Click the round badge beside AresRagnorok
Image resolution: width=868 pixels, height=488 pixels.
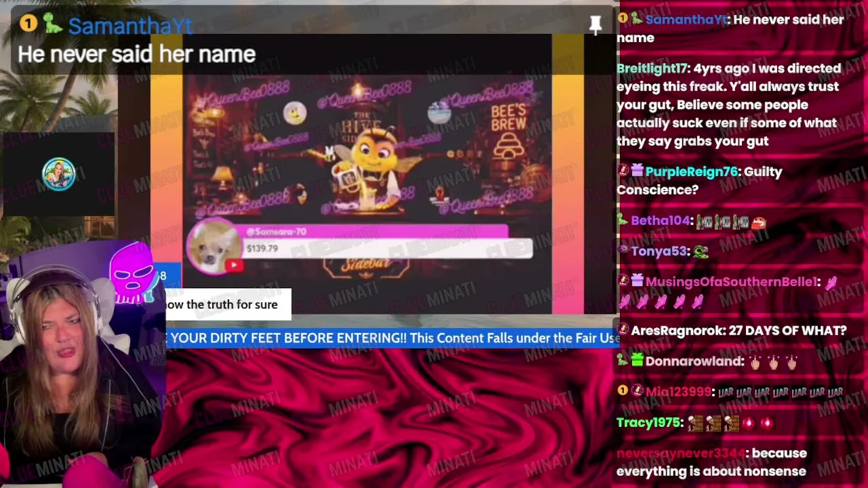[x=623, y=330]
